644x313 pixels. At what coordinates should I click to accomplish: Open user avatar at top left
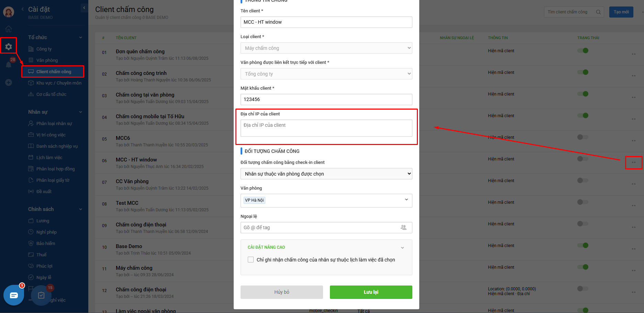pos(9,12)
